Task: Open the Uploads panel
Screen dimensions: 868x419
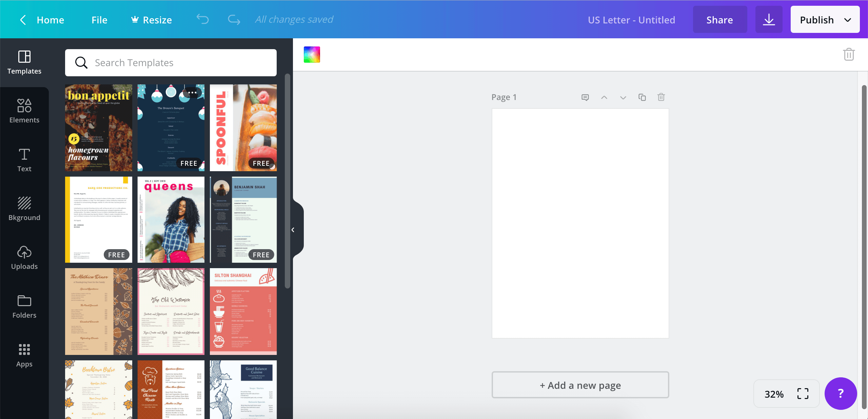Action: 24,258
